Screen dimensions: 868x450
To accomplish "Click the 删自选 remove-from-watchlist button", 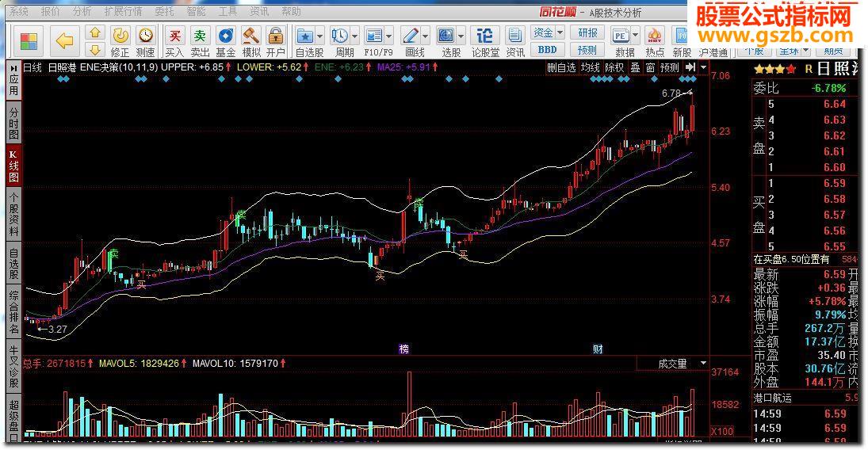I will [x=561, y=67].
